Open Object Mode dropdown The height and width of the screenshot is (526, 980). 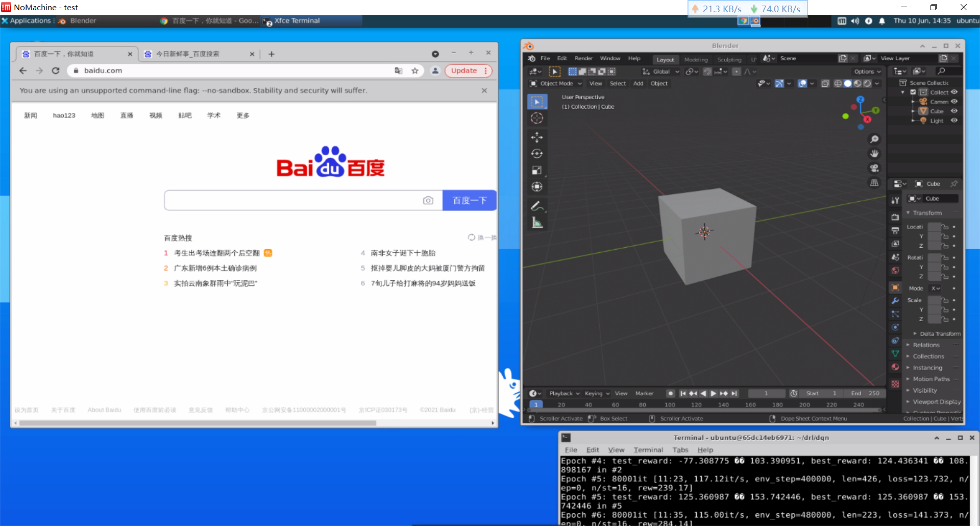556,84
